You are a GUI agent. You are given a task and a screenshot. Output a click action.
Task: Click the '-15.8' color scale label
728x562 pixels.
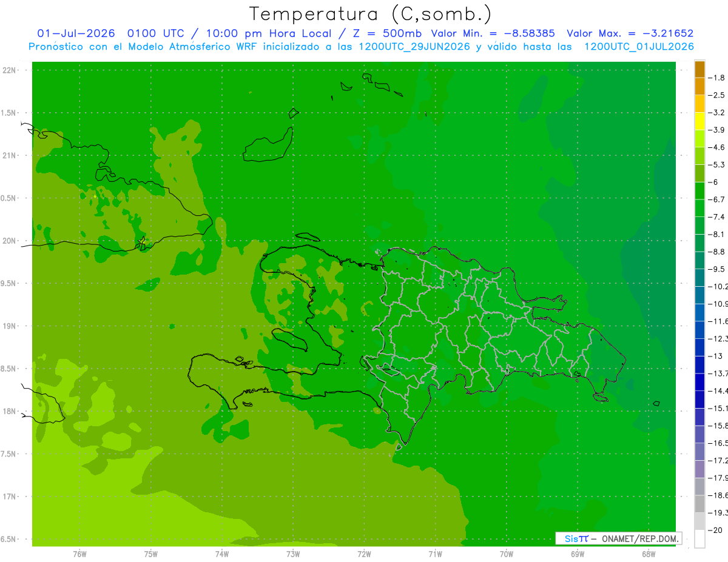click(718, 426)
